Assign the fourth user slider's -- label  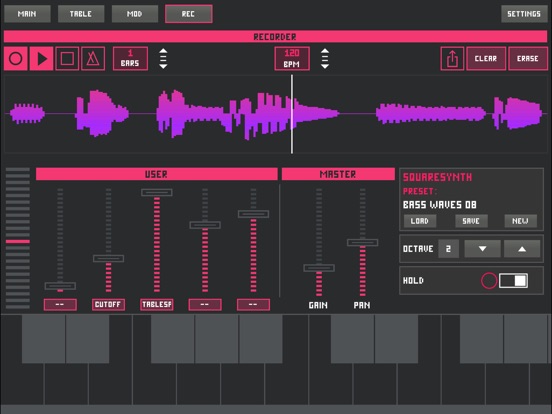(x=205, y=305)
